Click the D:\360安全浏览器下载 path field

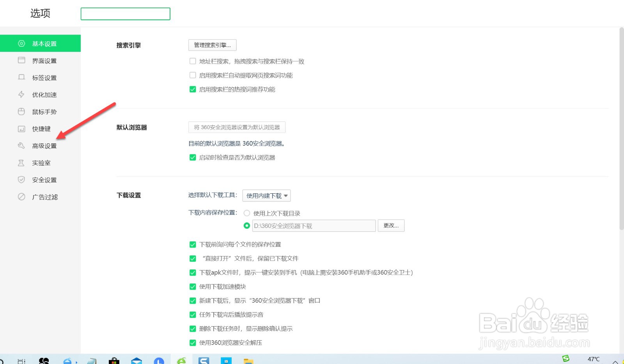(314, 226)
